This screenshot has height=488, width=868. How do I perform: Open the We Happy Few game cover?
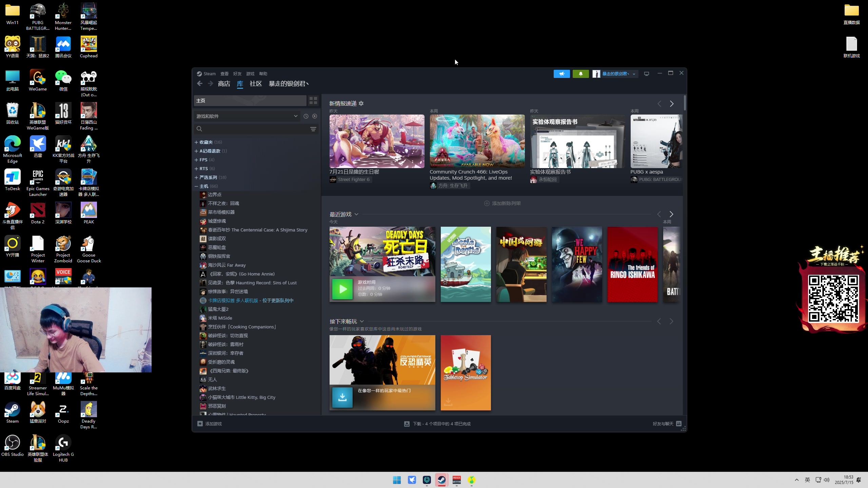coord(577,264)
